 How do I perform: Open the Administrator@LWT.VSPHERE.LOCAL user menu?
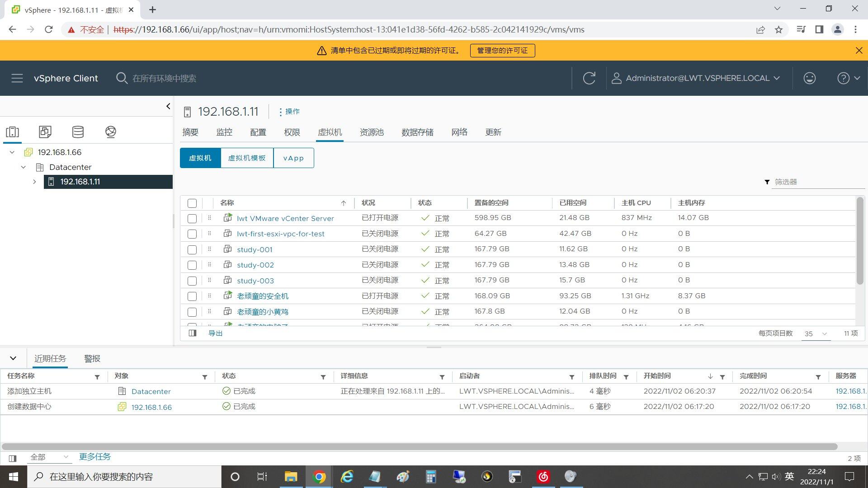(695, 78)
